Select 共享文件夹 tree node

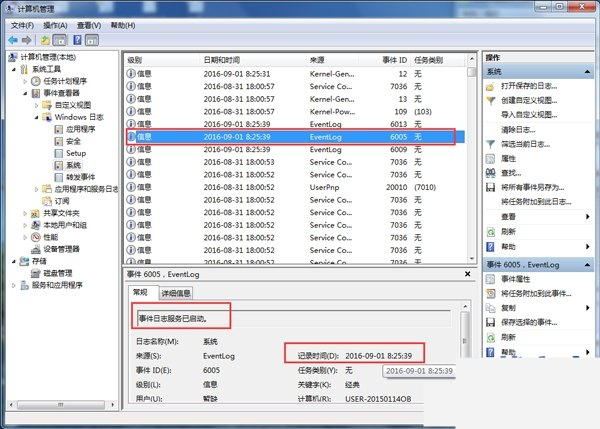click(61, 213)
